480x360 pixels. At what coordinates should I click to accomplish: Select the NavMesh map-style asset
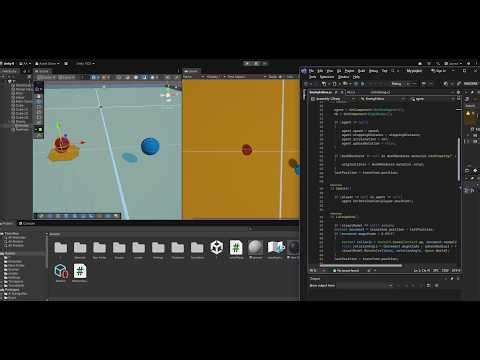(x=275, y=248)
